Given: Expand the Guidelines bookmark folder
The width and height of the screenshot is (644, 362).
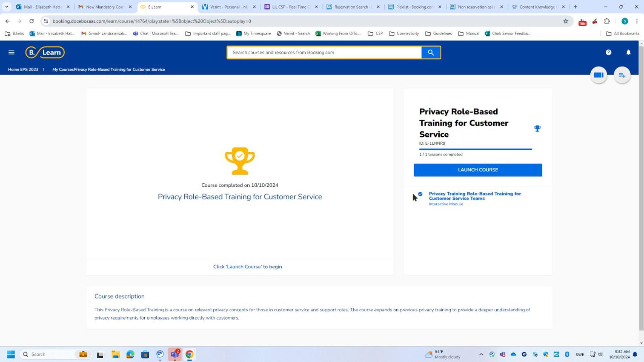Looking at the screenshot, I should [438, 34].
